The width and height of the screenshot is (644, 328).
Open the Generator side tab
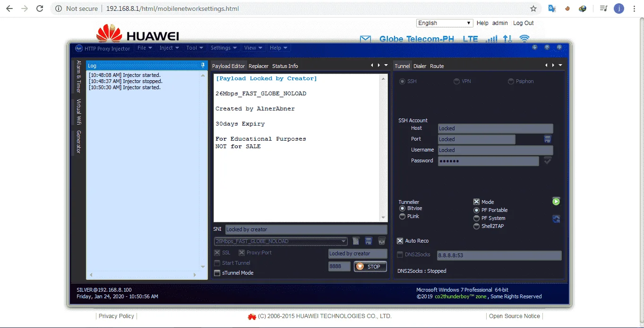pos(79,142)
